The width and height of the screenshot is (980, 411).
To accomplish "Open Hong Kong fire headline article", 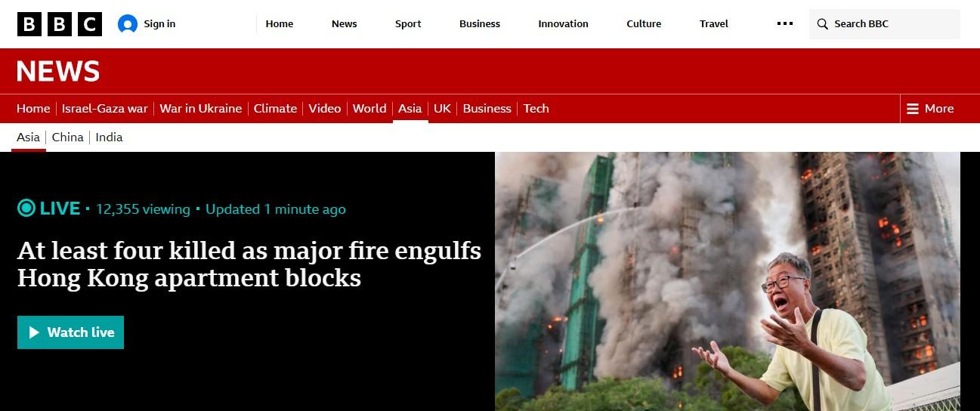I will click(x=249, y=264).
